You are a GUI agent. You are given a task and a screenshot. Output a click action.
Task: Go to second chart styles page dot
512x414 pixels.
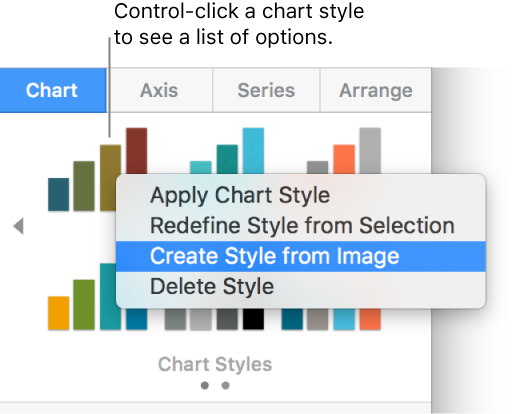click(226, 386)
